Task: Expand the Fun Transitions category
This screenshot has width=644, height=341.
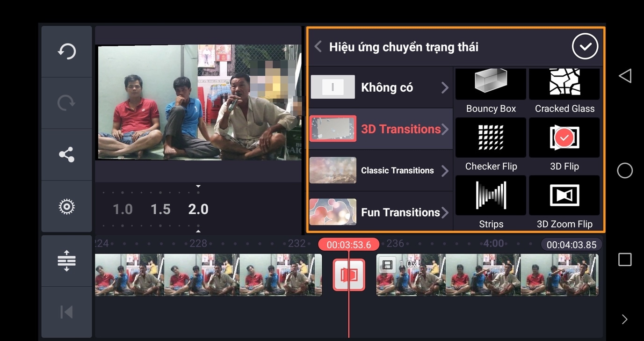Action: click(380, 212)
